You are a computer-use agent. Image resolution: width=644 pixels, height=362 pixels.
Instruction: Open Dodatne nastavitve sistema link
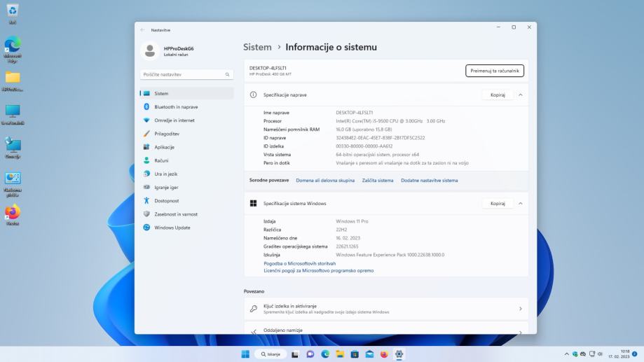click(x=429, y=181)
